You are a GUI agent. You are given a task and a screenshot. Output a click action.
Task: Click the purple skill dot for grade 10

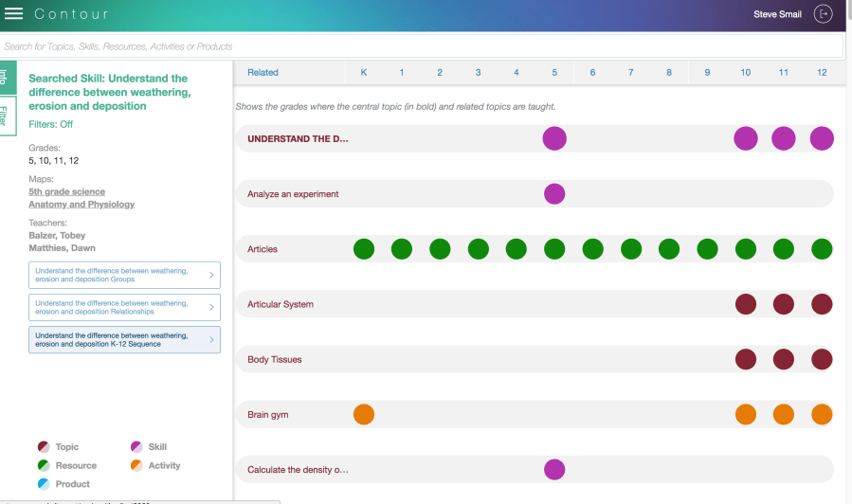coord(746,138)
